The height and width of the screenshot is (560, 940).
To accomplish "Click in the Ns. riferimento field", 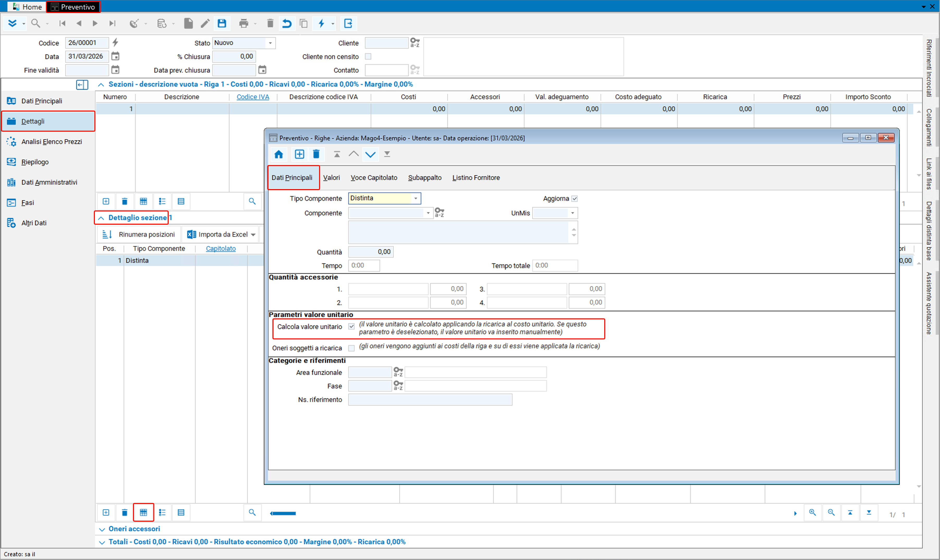I will click(x=430, y=399).
